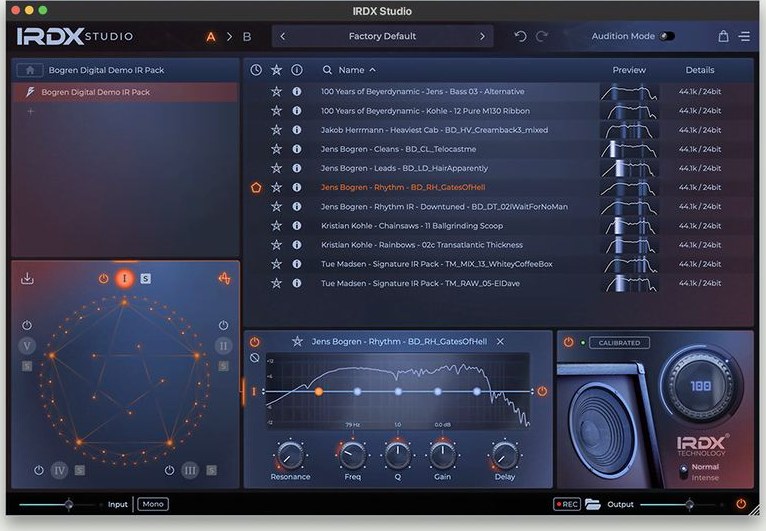Click the Resonance knob
This screenshot has width=766, height=531.
pyautogui.click(x=290, y=455)
